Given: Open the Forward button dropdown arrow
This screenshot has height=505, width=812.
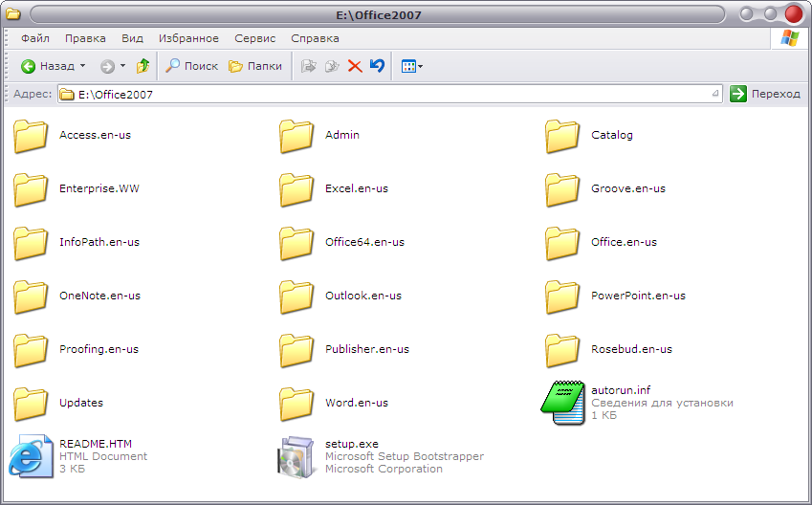Looking at the screenshot, I should (122, 66).
